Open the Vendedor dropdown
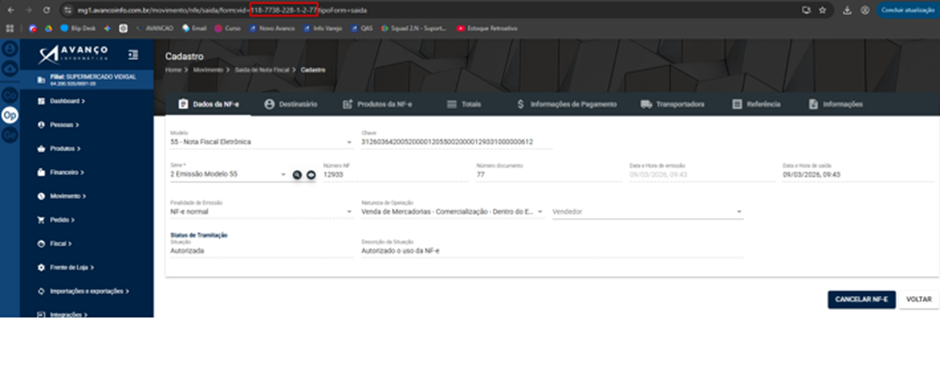Image resolution: width=940 pixels, height=381 pixels. coord(647,211)
